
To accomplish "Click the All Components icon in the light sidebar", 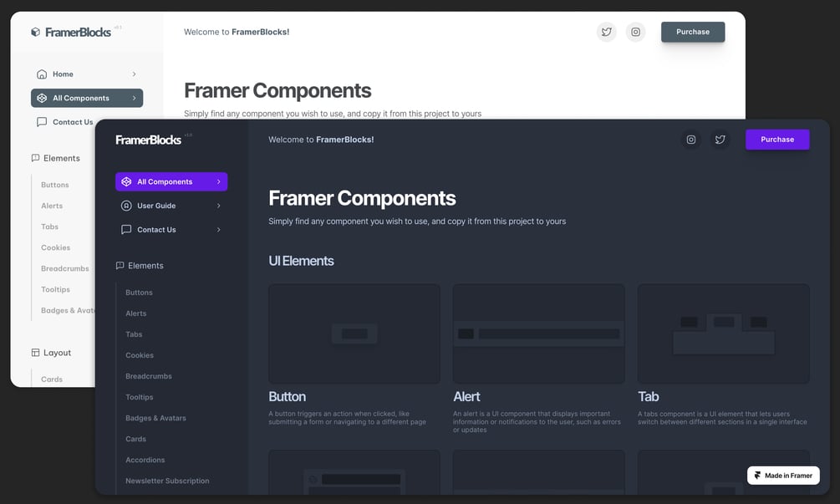I will pyautogui.click(x=42, y=98).
